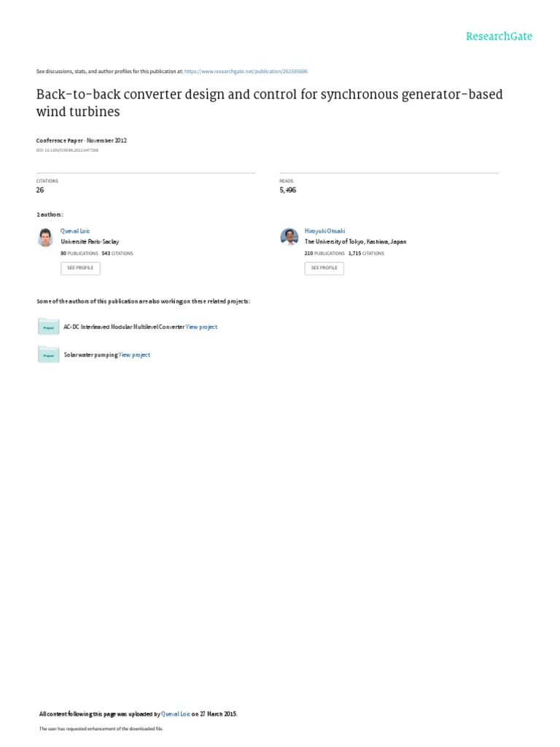Click the reads count number
This screenshot has width=560, height=747.
click(287, 190)
